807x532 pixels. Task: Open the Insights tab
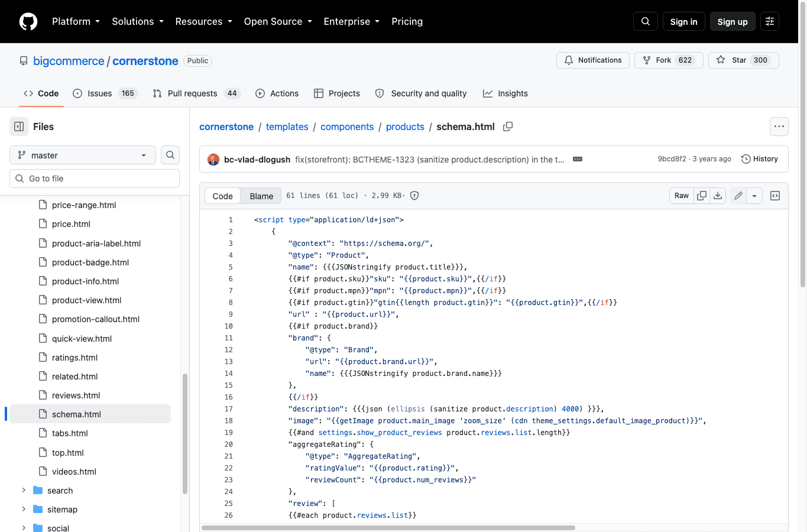point(505,93)
